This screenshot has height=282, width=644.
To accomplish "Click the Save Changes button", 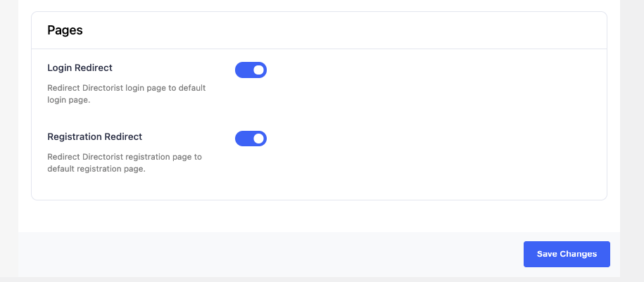I will coord(567,254).
